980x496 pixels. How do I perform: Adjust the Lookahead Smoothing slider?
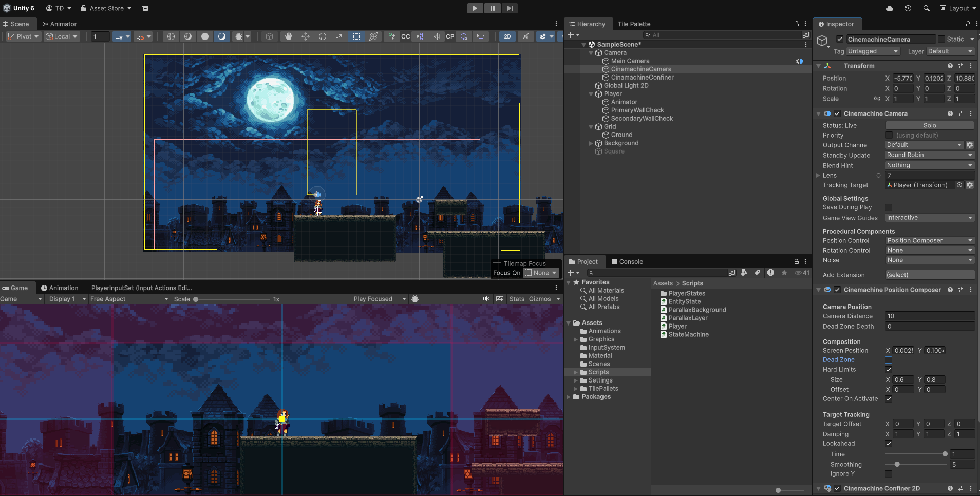(897, 465)
